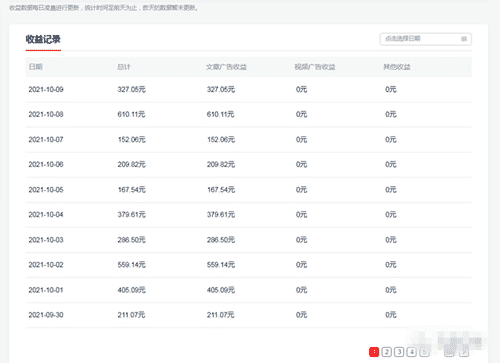The width and height of the screenshot is (500, 363).
Task: Click the 文章广告收益 column header
Action: (x=226, y=67)
